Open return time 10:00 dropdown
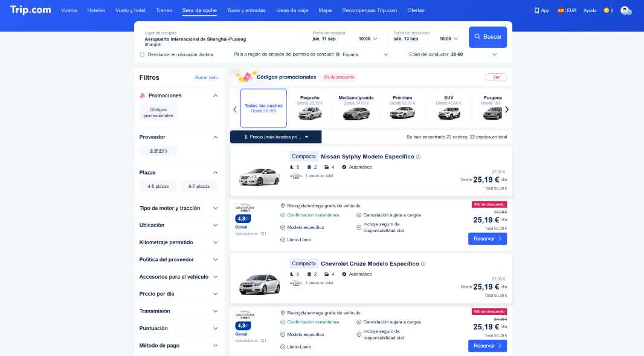Image resolution: width=644 pixels, height=356 pixels. pos(448,39)
